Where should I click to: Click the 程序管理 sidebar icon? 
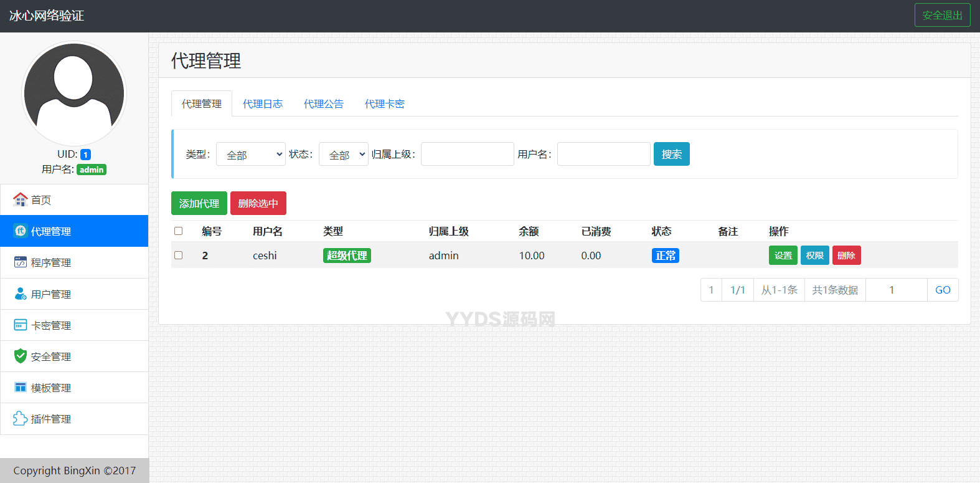(21, 262)
